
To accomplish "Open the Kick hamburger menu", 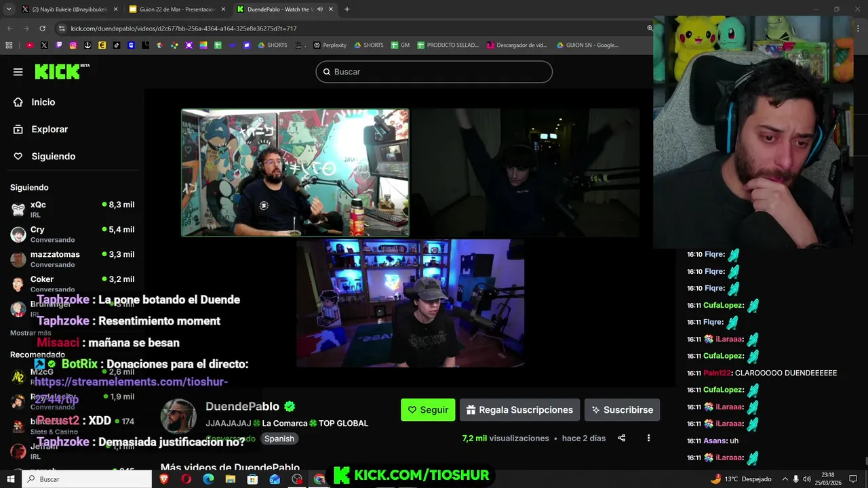I will click(18, 72).
